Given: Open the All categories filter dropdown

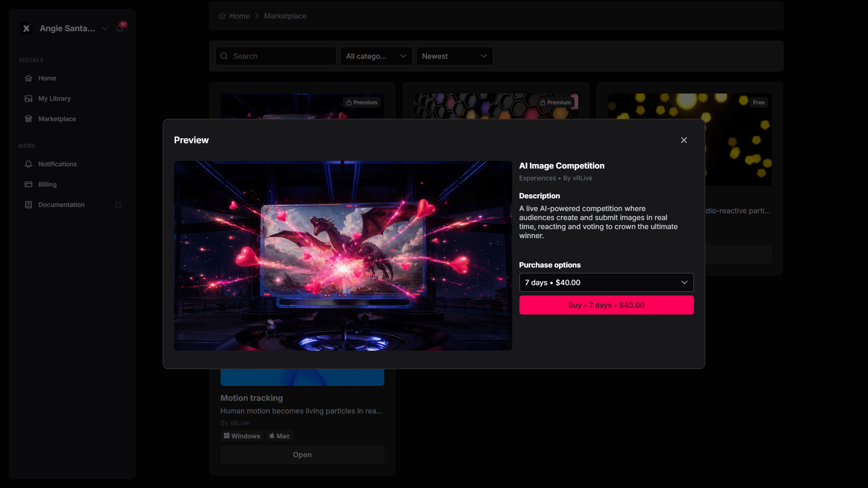Looking at the screenshot, I should click(376, 56).
